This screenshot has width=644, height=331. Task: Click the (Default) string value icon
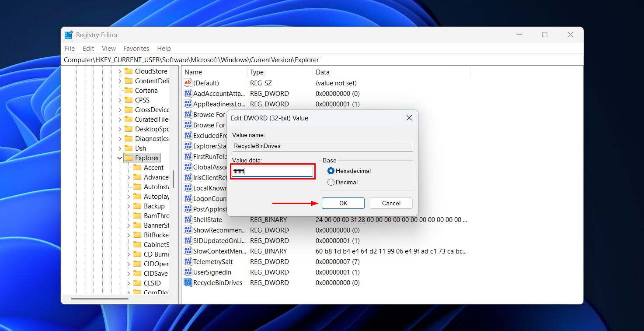(188, 83)
